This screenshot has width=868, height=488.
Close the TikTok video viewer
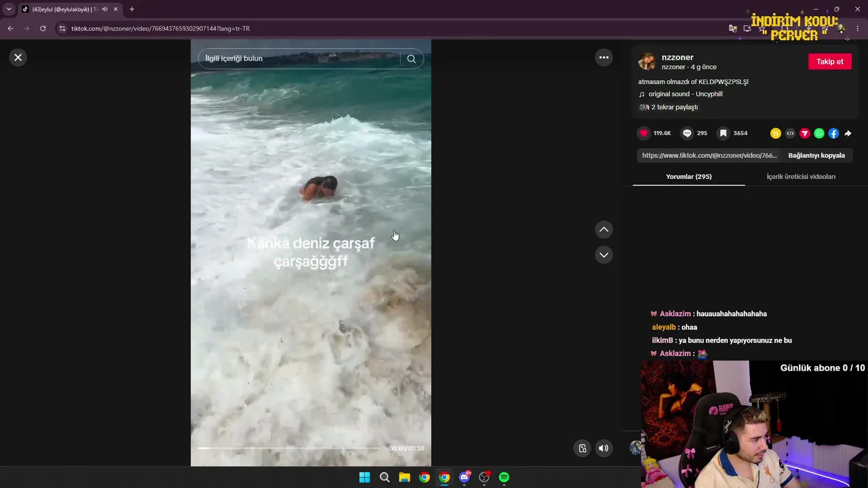pos(18,58)
